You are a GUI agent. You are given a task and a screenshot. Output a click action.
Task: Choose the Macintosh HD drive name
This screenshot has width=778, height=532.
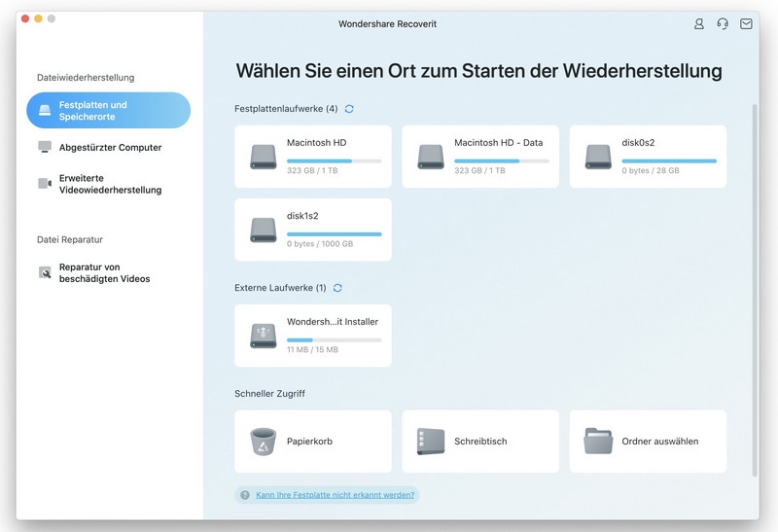pos(317,142)
